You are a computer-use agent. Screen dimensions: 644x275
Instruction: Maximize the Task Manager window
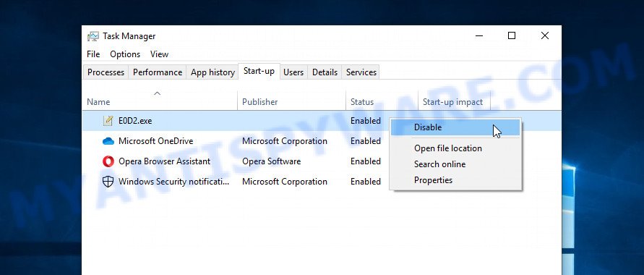(x=511, y=35)
